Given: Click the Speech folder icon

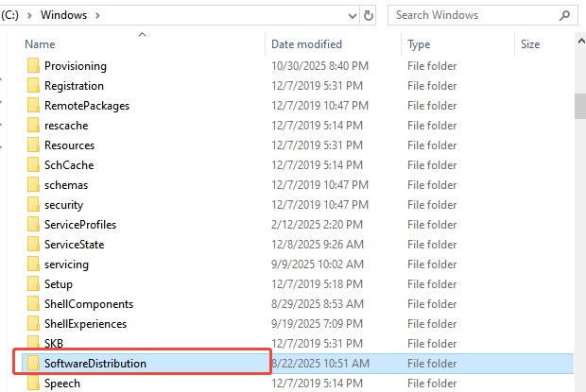Looking at the screenshot, I should [33, 383].
